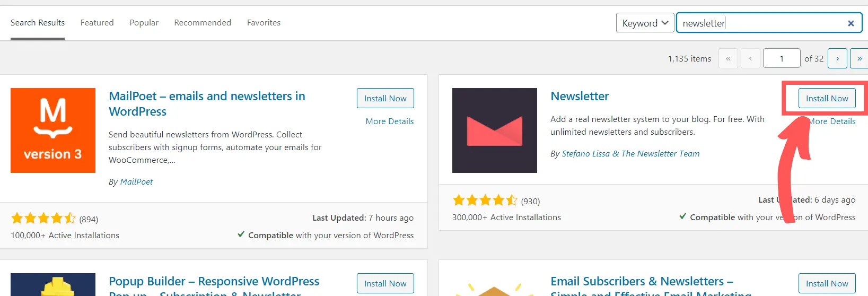Open Email Subscribers & Newsletters title link
The height and width of the screenshot is (296, 868).
[x=651, y=285]
